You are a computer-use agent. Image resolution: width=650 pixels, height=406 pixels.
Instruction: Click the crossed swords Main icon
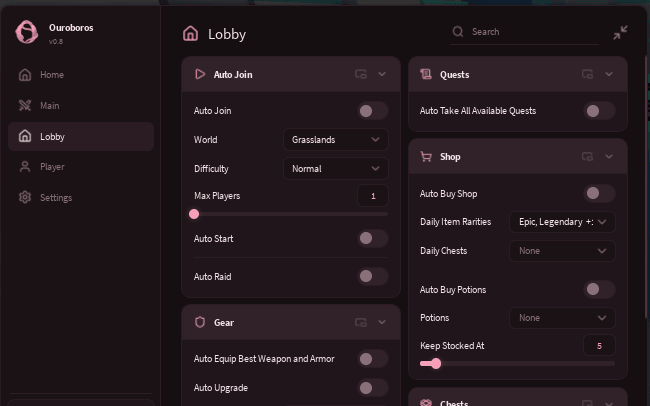point(25,105)
